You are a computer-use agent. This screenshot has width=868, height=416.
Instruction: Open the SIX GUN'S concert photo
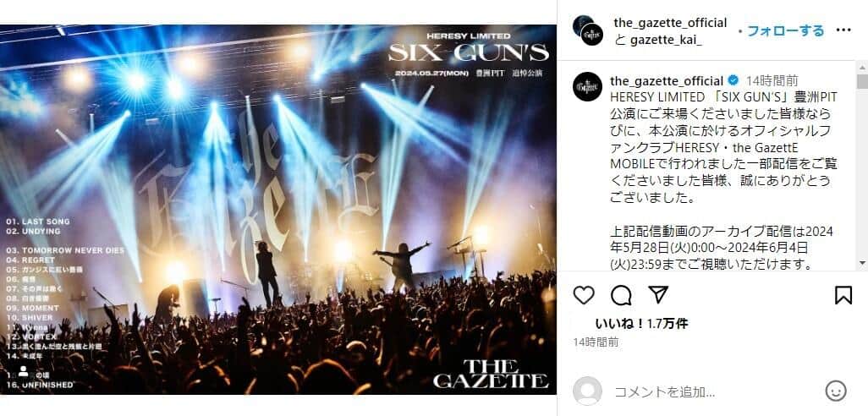277,210
